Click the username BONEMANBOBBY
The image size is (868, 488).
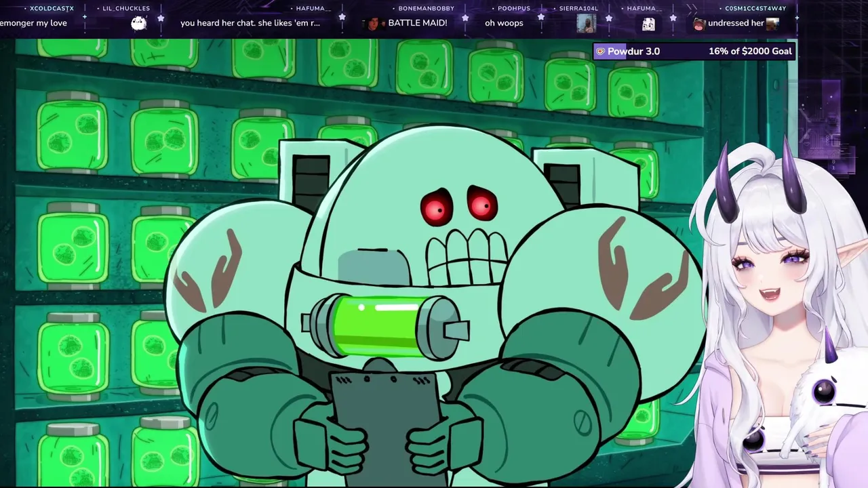[x=427, y=9]
